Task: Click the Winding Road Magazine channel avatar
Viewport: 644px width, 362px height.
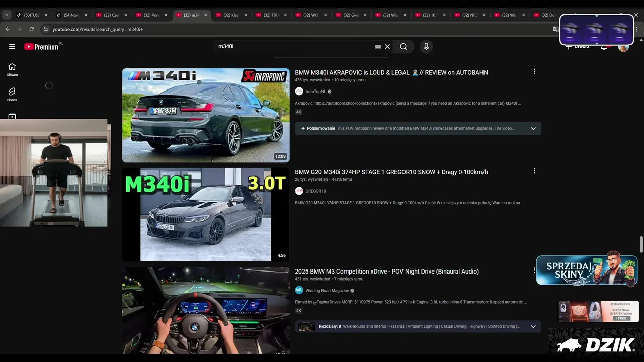Action: pyautogui.click(x=299, y=290)
